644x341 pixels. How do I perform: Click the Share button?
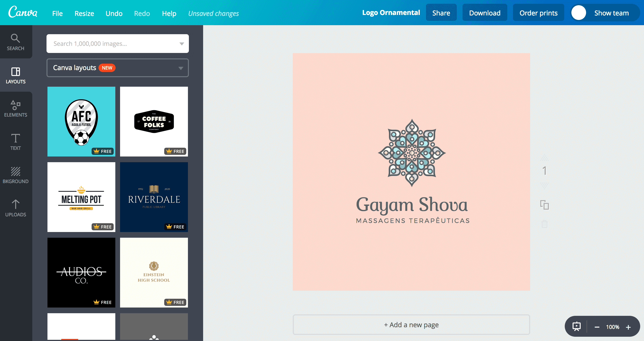(441, 13)
